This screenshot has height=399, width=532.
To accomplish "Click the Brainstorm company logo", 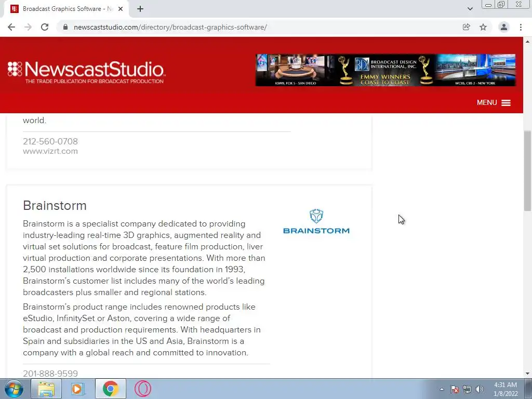I will tap(316, 221).
